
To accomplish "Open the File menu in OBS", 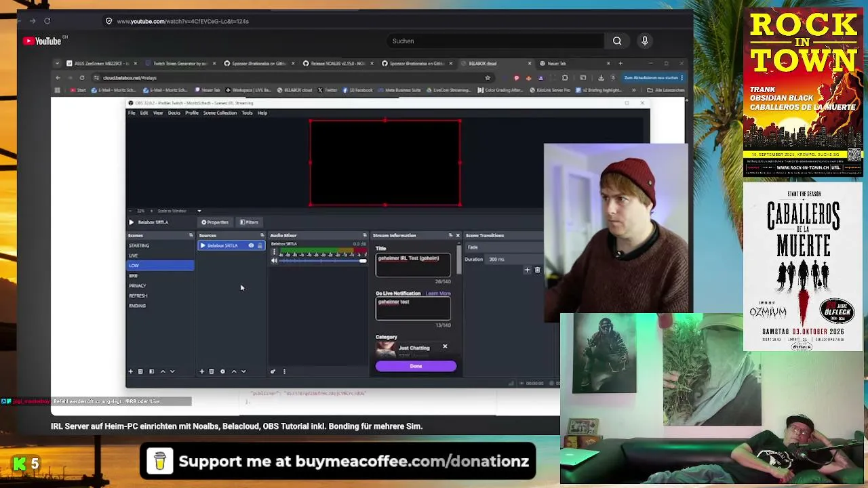I will tap(132, 113).
